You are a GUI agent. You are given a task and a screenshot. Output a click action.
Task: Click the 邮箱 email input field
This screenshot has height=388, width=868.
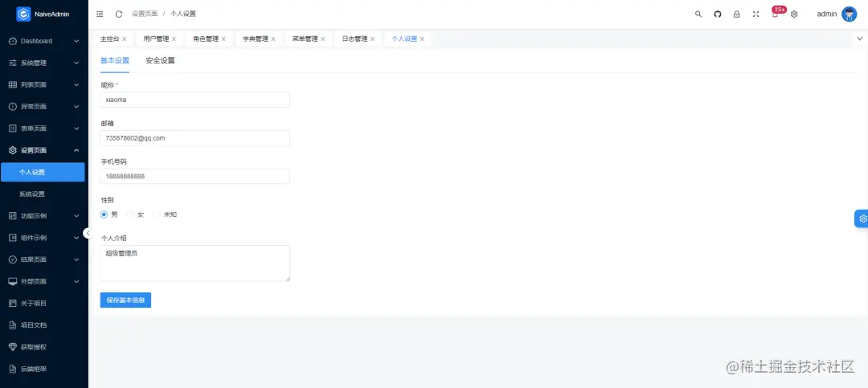194,138
